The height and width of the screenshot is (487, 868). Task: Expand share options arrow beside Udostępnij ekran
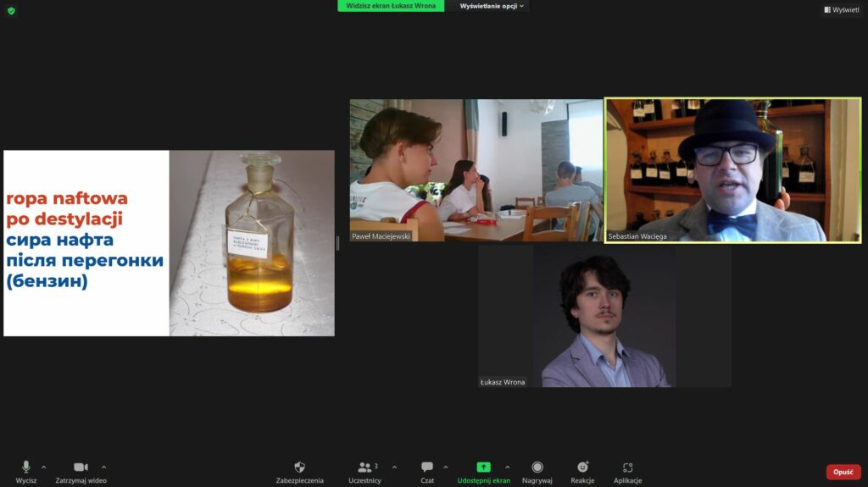click(508, 467)
